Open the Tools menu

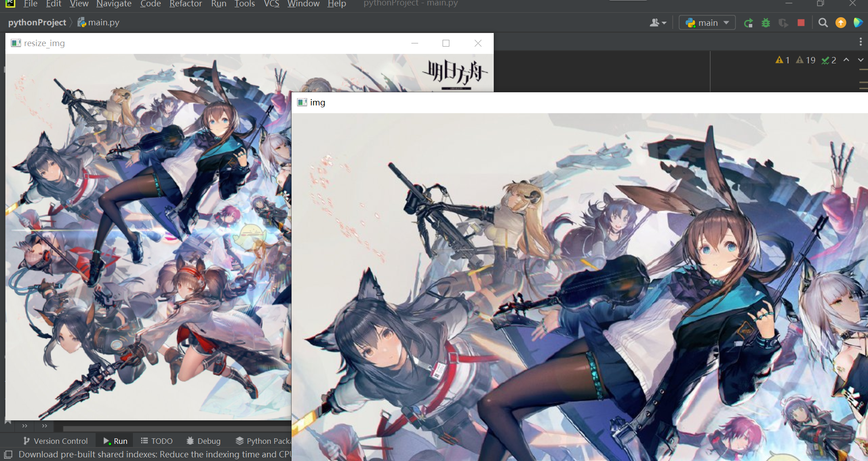(245, 4)
